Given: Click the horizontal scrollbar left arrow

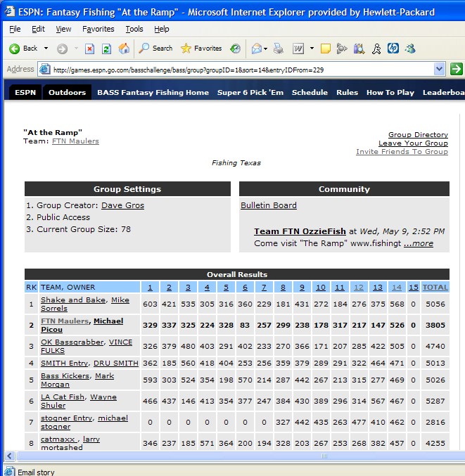Looking at the screenshot, I should (10, 456).
